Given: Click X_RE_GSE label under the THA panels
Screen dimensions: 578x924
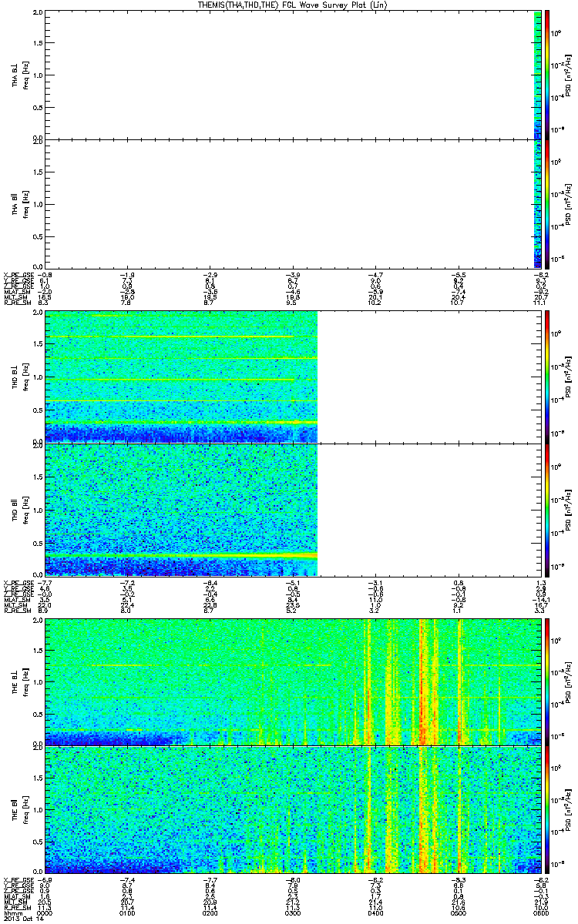Looking at the screenshot, I should click(19, 274).
